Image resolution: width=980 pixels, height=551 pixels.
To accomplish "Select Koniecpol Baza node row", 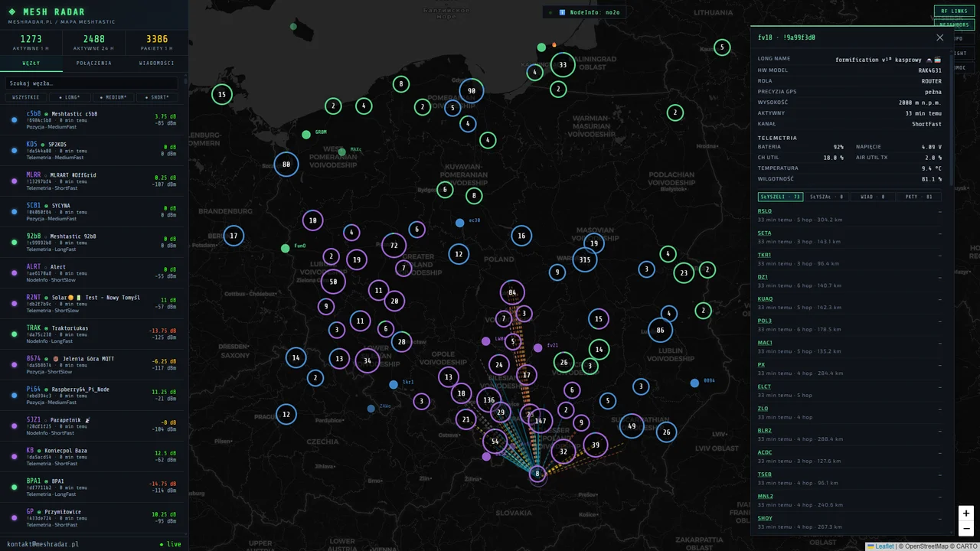I will 92,457.
